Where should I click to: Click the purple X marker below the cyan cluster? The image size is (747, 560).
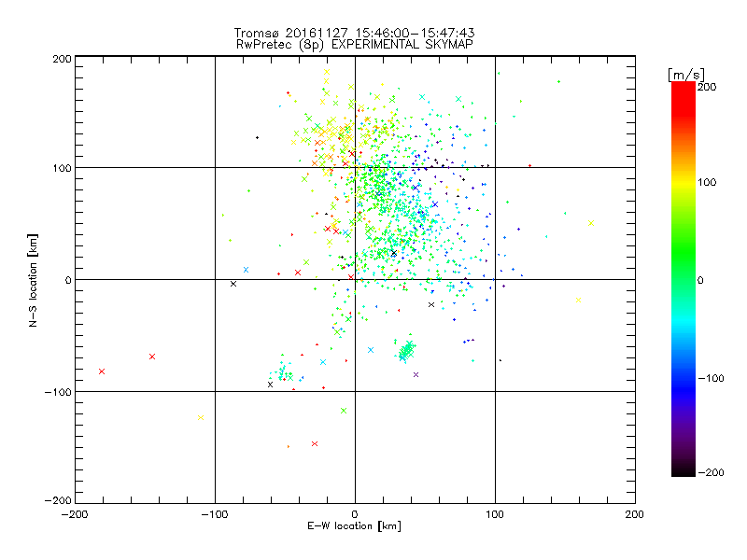pos(416,375)
